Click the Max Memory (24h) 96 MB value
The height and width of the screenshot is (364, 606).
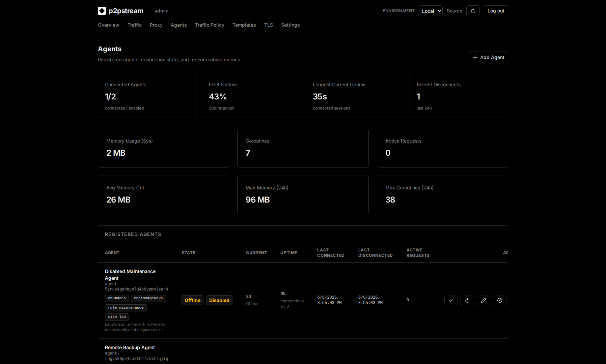[258, 200]
